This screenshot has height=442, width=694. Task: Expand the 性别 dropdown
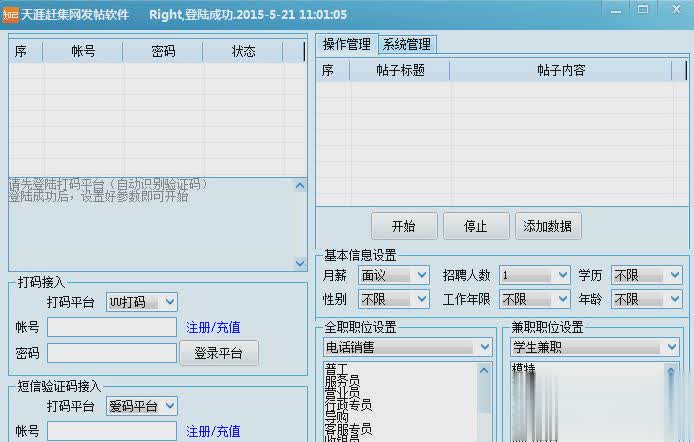point(393,299)
